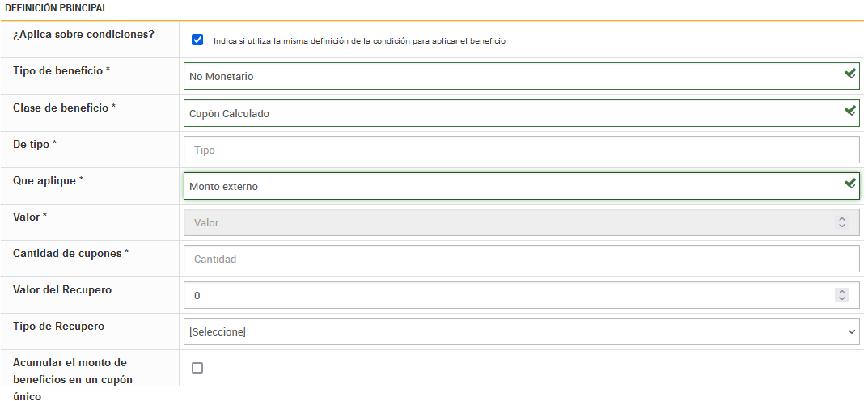Click the Valor del Recupero spinner arrows
868x401 pixels.
tap(842, 295)
